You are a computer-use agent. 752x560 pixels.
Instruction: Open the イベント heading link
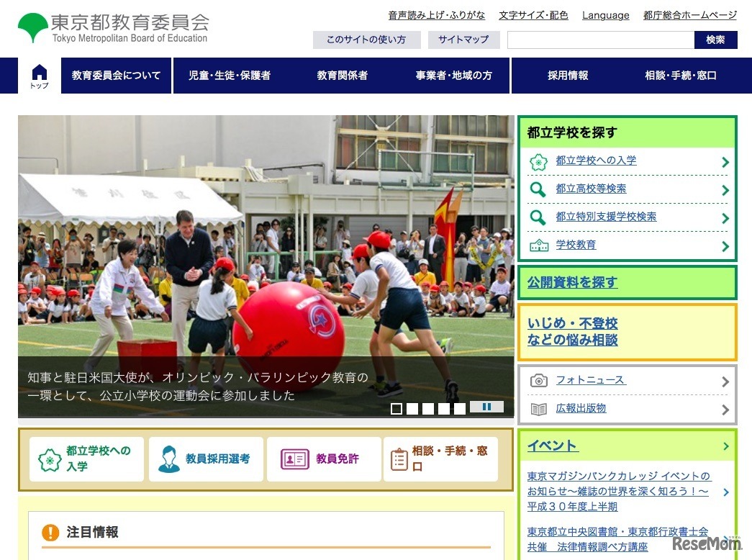[553, 446]
